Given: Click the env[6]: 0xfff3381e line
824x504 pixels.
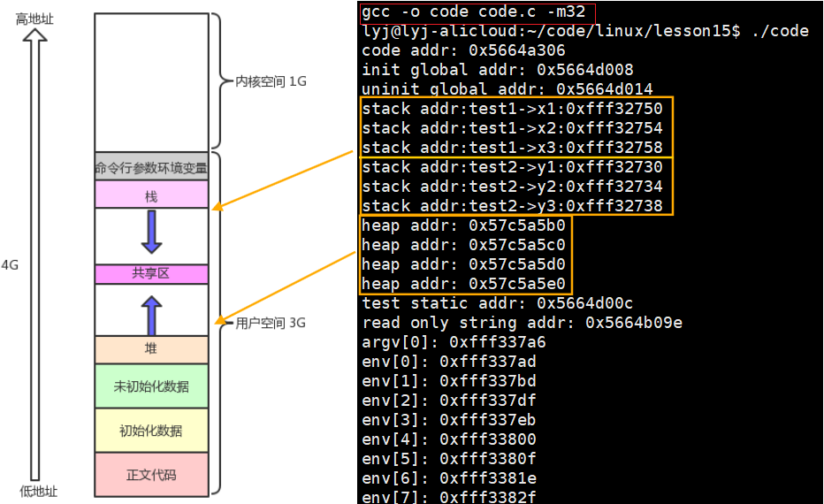Looking at the screenshot, I should point(449,478).
